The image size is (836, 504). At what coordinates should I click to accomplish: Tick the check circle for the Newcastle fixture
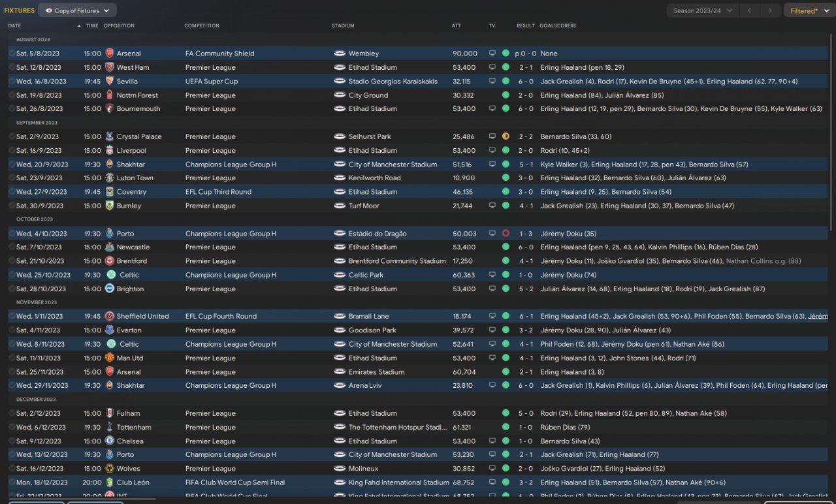pos(12,247)
